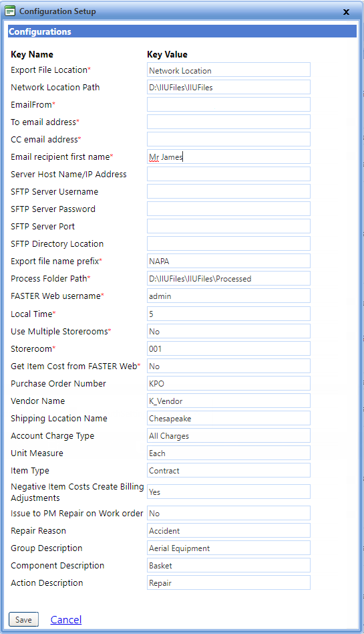This screenshot has width=364, height=634.
Task: Click the CC email address field
Action: pyautogui.click(x=228, y=139)
